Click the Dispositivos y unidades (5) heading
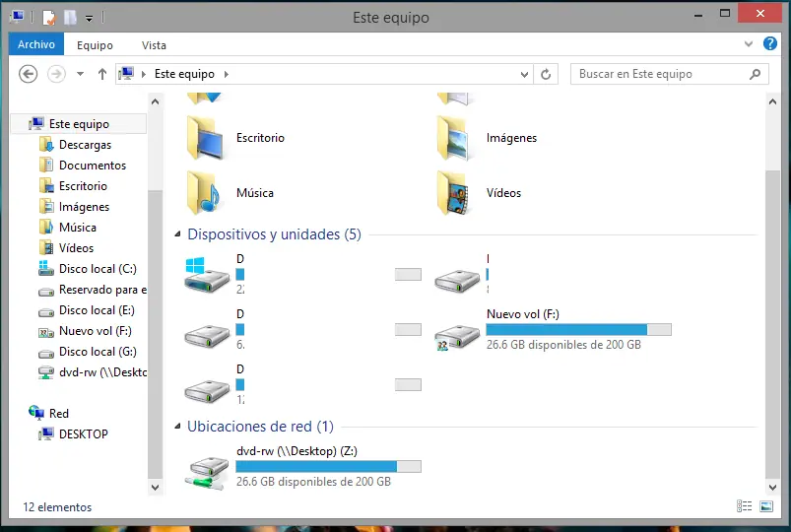Viewport: 791px width, 532px height. pos(274,234)
